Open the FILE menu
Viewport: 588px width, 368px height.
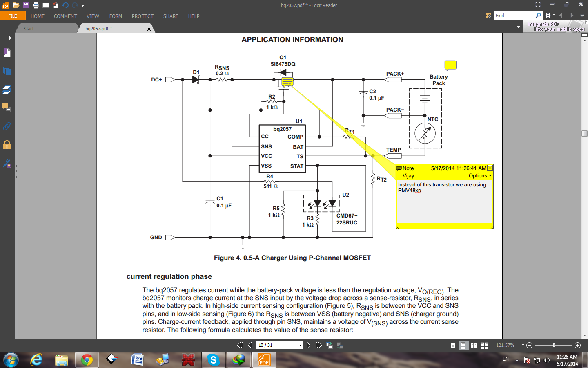click(13, 16)
